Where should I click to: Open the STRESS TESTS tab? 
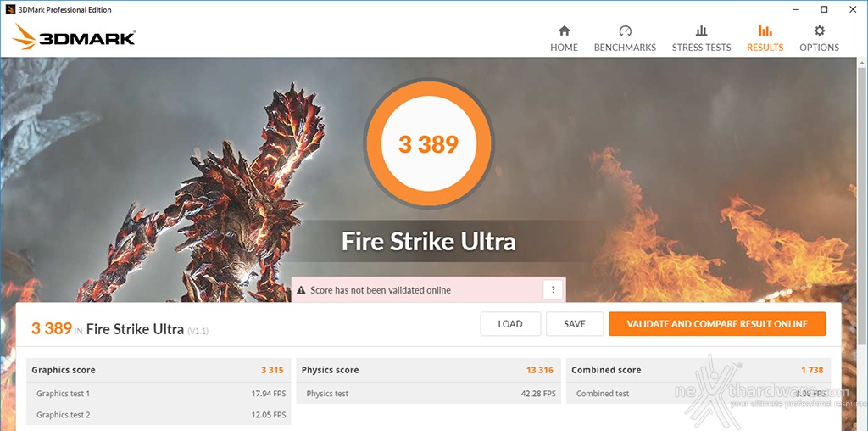point(701,39)
